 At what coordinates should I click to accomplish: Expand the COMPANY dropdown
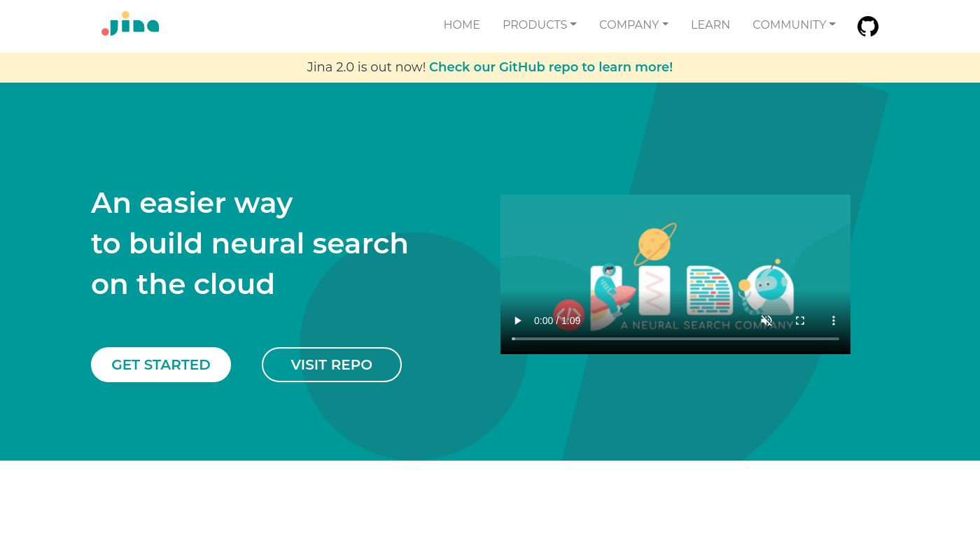(x=633, y=25)
